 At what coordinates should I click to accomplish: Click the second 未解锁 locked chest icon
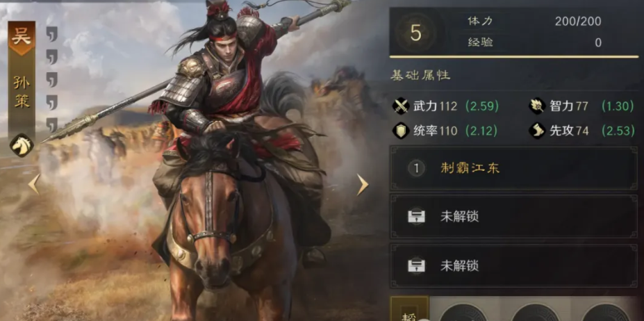(x=416, y=265)
